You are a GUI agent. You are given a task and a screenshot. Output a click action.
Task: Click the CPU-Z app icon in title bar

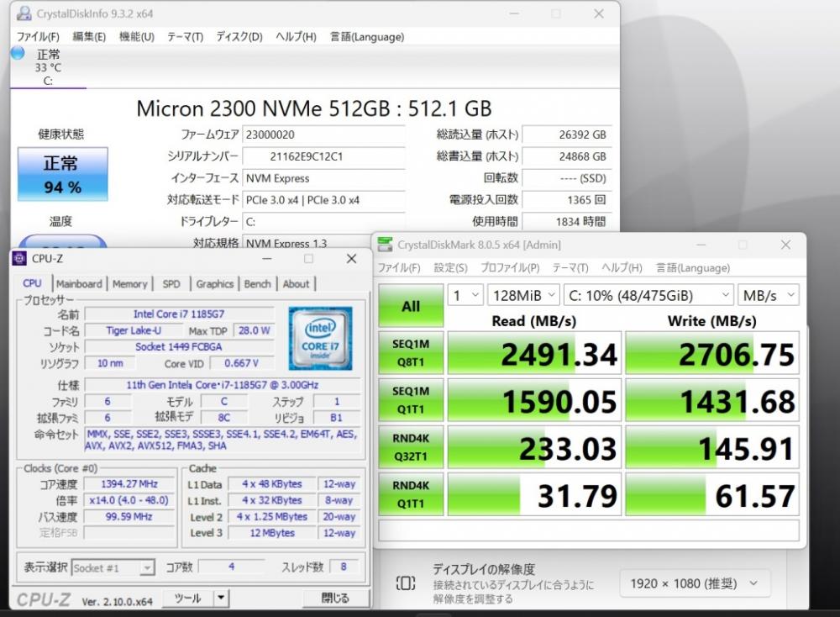coord(19,258)
